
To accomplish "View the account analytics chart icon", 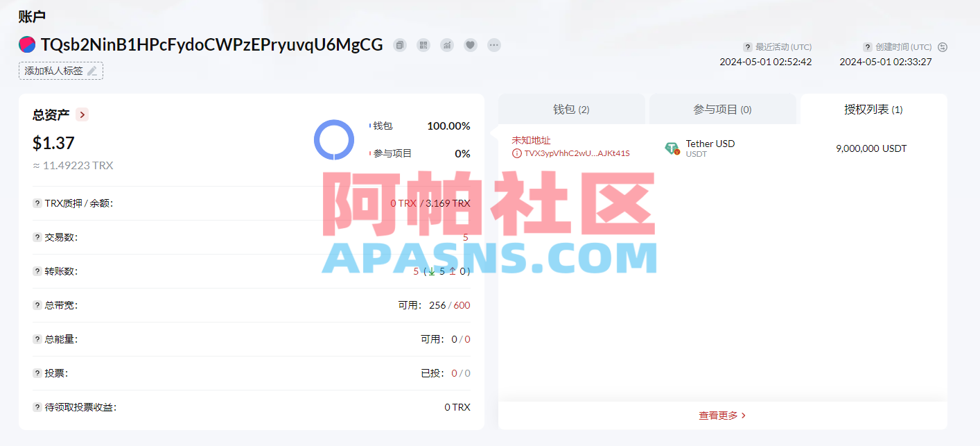I will click(x=446, y=44).
